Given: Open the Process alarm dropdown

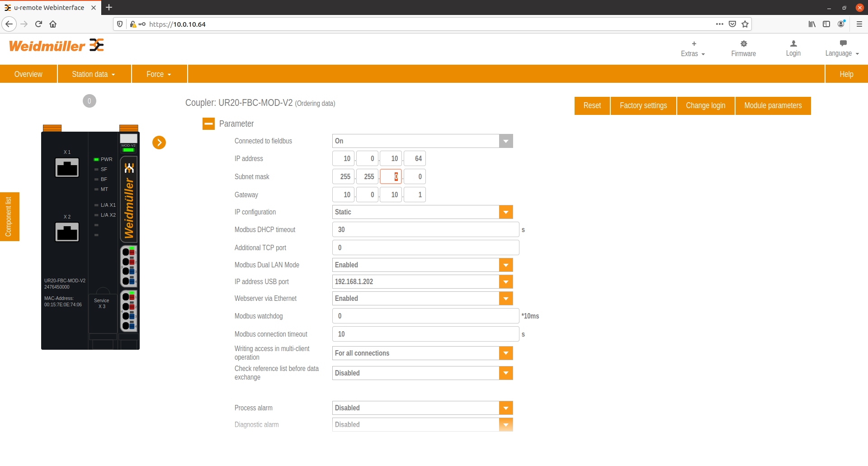Looking at the screenshot, I should coord(505,408).
